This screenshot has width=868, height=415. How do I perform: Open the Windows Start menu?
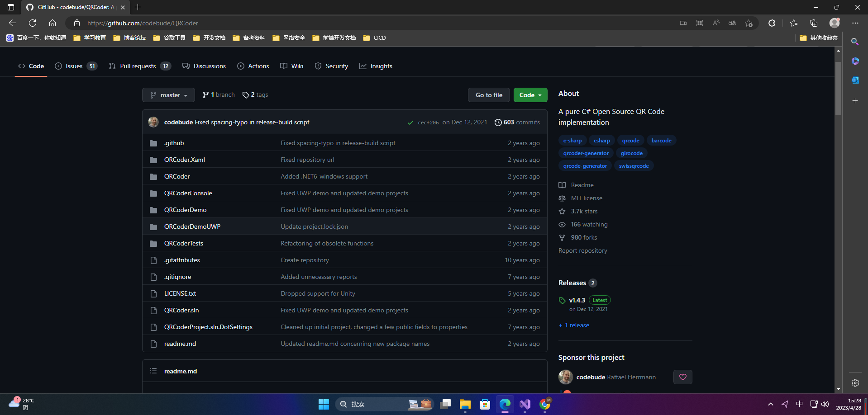click(x=324, y=404)
